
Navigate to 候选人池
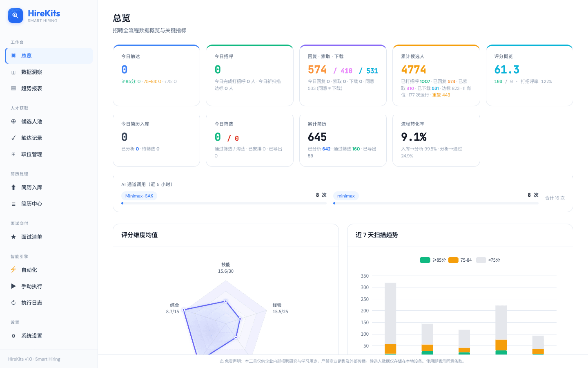point(49,121)
